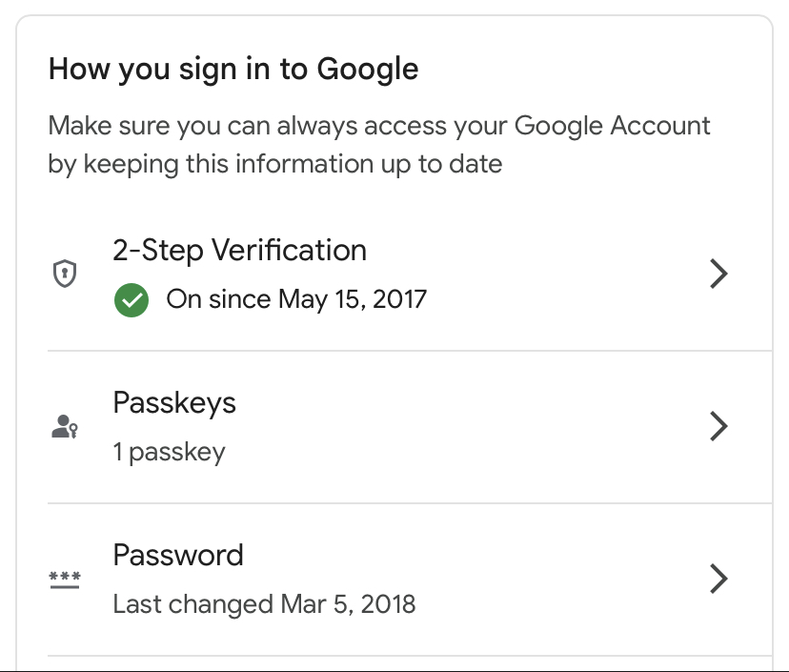
Task: Open the shield lock symbol beside 2-Step Verification
Action: click(x=63, y=274)
